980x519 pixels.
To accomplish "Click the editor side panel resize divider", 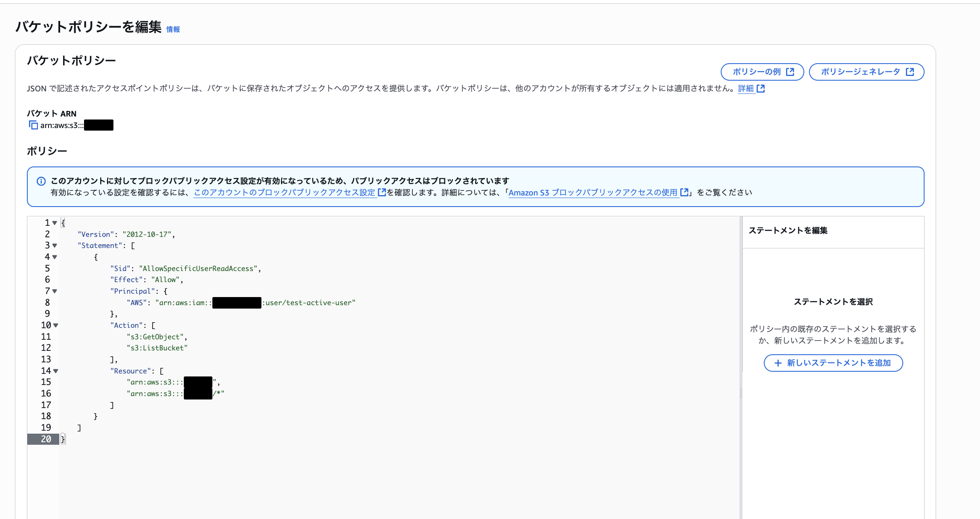I will coord(741,393).
